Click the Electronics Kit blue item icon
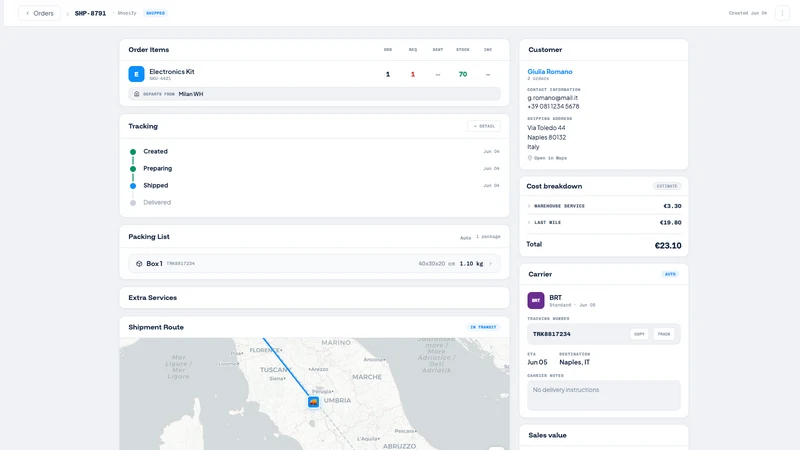This screenshot has height=450, width=800. pyautogui.click(x=136, y=74)
